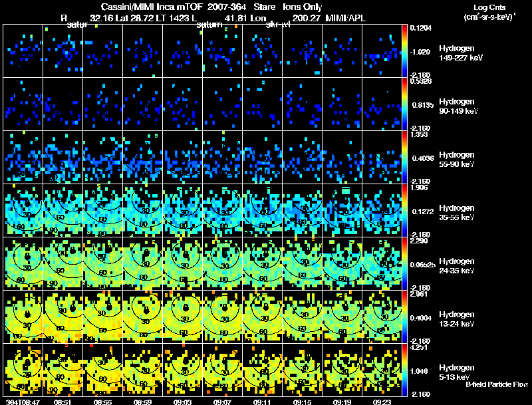Click the scale value '1.353'

click(x=419, y=134)
